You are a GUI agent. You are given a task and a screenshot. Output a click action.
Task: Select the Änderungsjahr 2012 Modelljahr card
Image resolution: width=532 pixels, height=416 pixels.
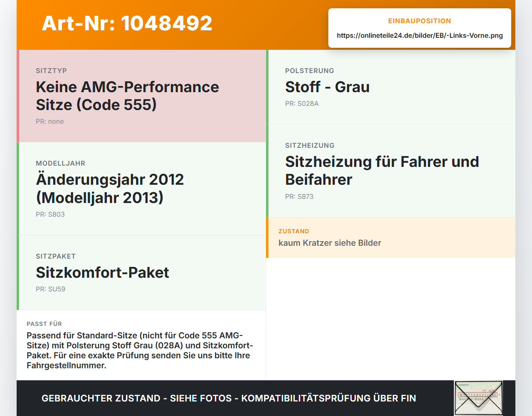pyautogui.click(x=141, y=189)
